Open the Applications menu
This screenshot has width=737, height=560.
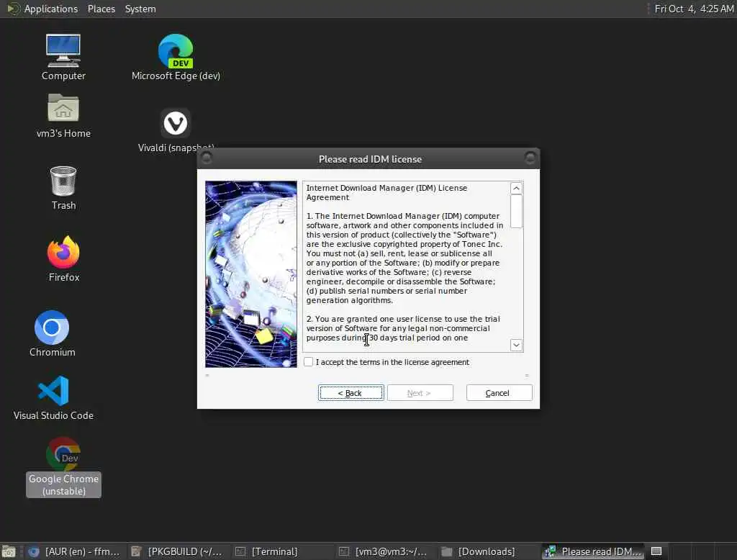pos(51,9)
